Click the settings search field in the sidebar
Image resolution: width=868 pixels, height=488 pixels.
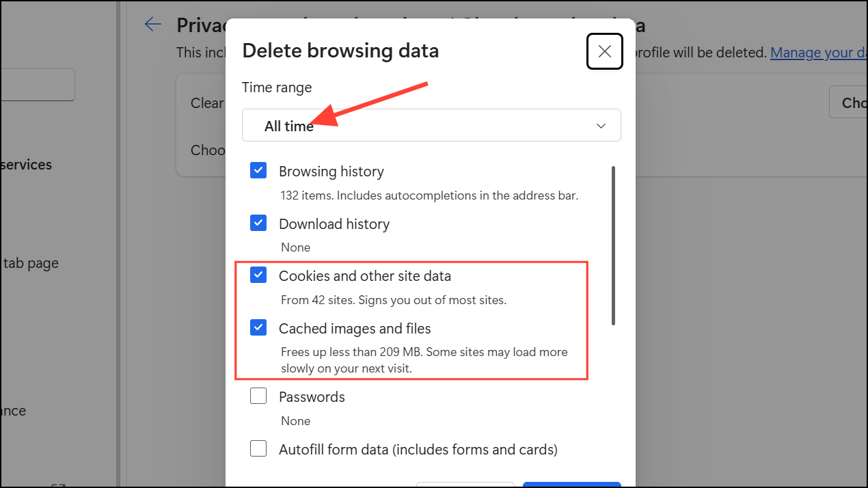click(38, 85)
